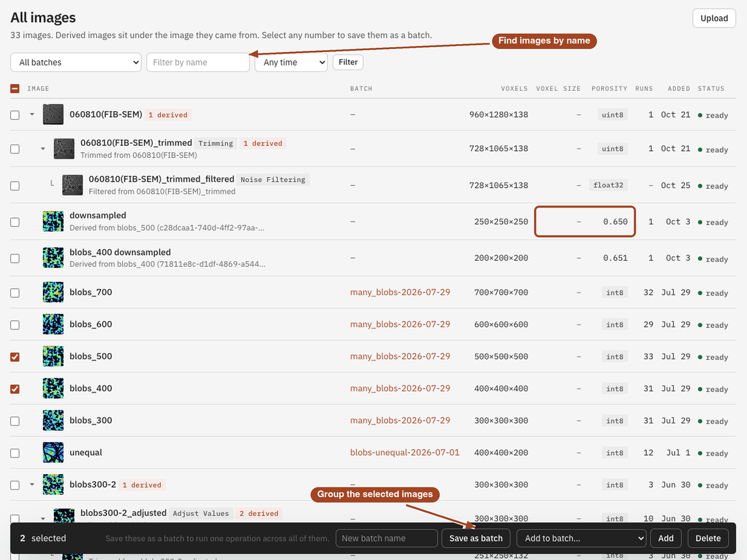
Task: Open many_blobs-2026-07-29 link for blobs_300
Action: pos(400,420)
